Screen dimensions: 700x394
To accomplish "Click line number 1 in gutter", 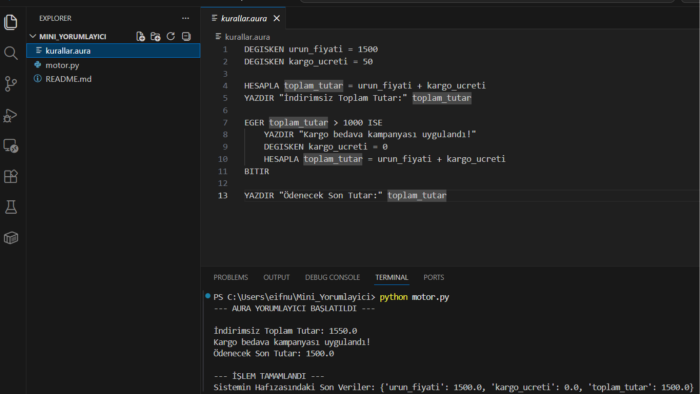I will [225, 49].
